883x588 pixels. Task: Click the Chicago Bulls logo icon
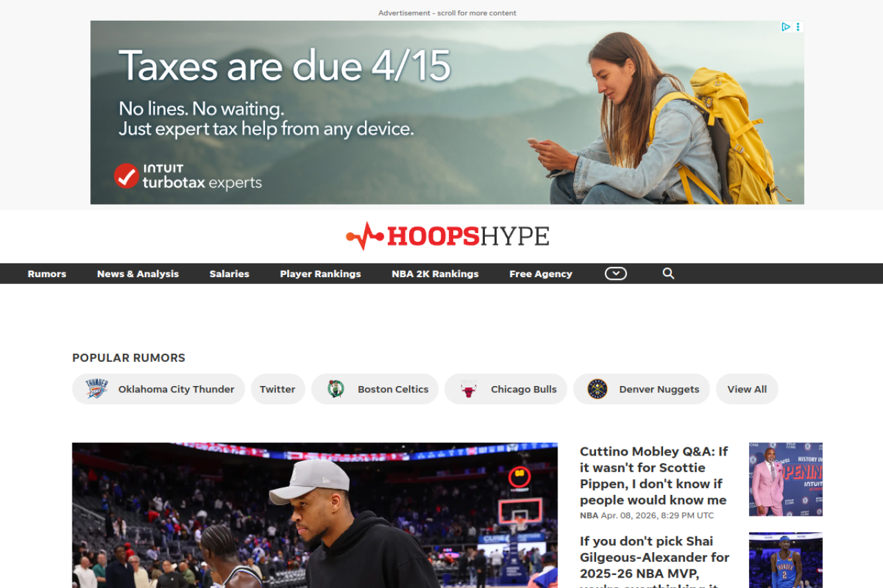(x=468, y=389)
